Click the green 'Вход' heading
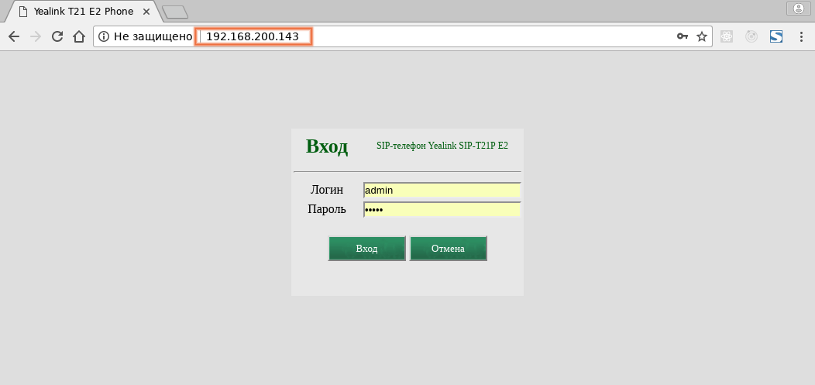 coord(327,147)
